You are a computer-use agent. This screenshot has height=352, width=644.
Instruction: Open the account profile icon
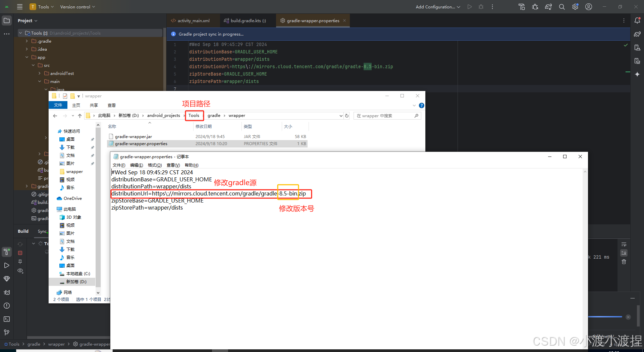[589, 7]
